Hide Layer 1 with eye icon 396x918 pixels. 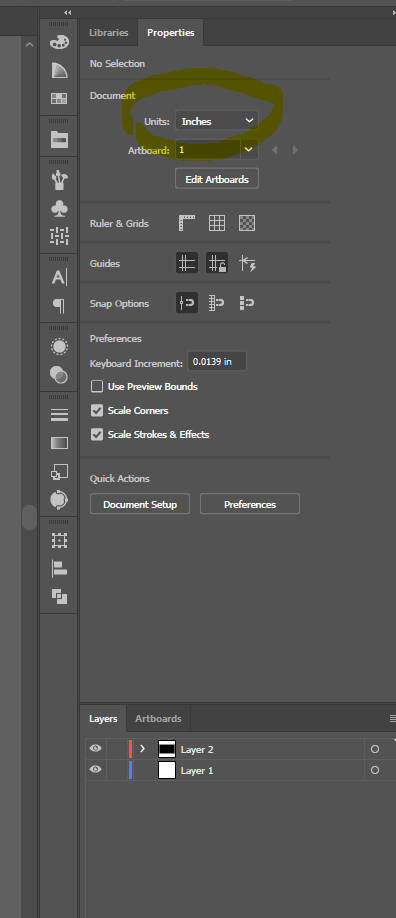95,770
